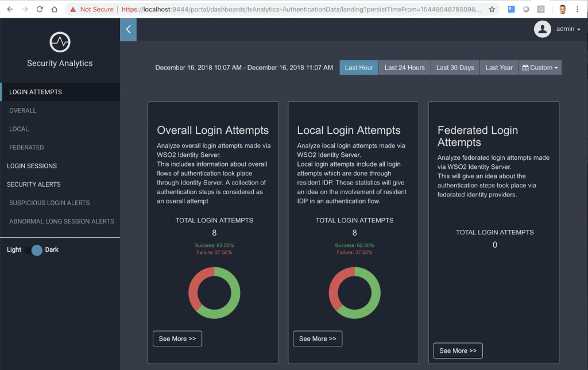Select the Last Hour time range
The height and width of the screenshot is (370, 588).
pos(359,68)
